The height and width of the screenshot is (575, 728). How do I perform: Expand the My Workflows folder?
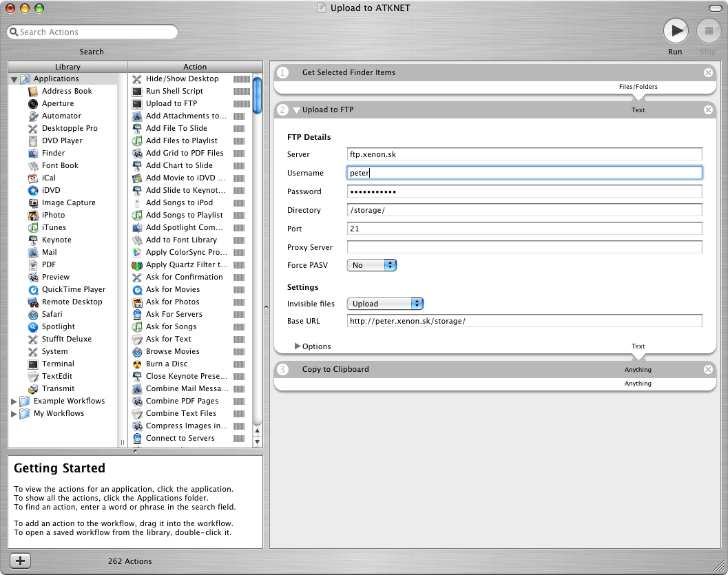[14, 413]
